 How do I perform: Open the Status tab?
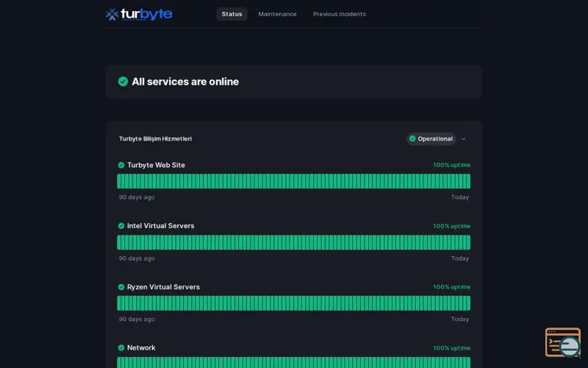(x=232, y=14)
